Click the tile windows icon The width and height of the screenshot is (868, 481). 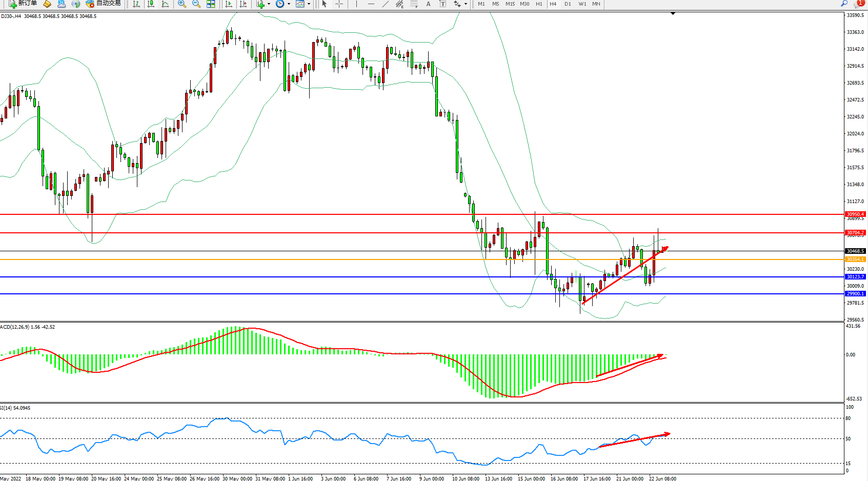211,4
